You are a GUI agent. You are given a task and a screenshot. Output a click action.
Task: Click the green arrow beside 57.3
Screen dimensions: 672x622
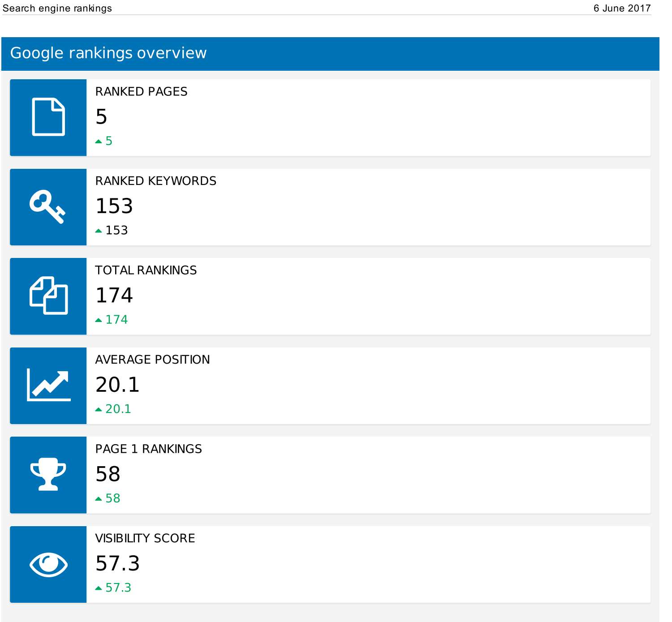(x=99, y=588)
